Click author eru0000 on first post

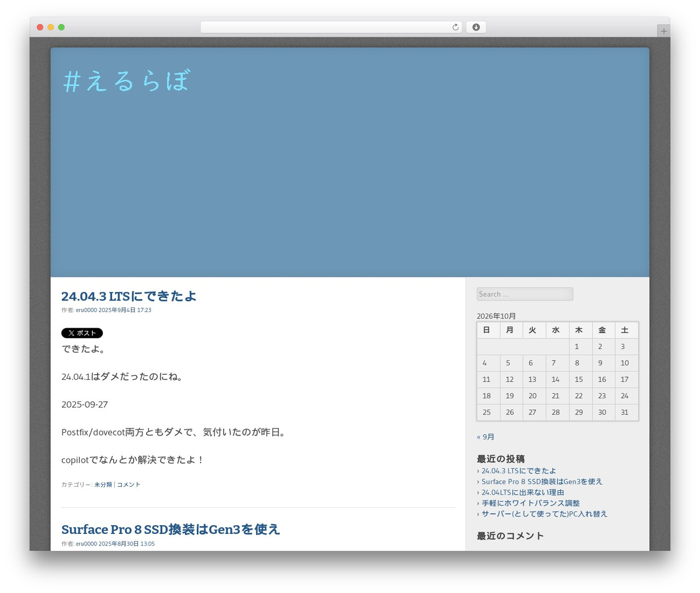(x=86, y=310)
